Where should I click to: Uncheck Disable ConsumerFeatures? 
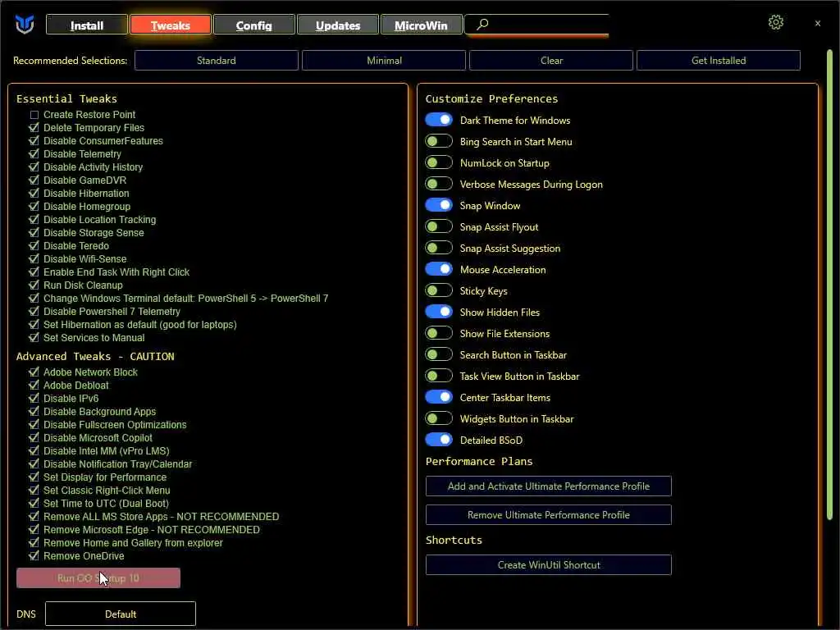[x=34, y=141]
